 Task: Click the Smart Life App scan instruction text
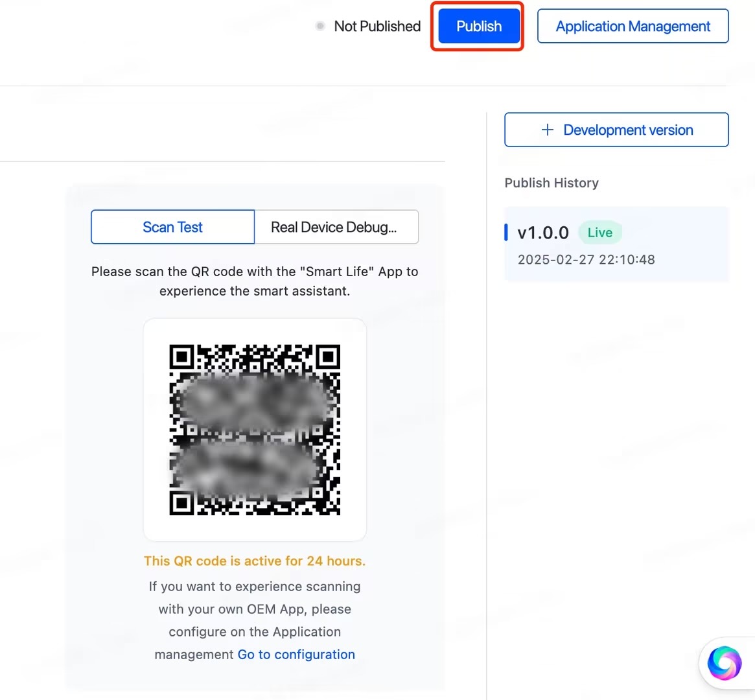coord(255,281)
